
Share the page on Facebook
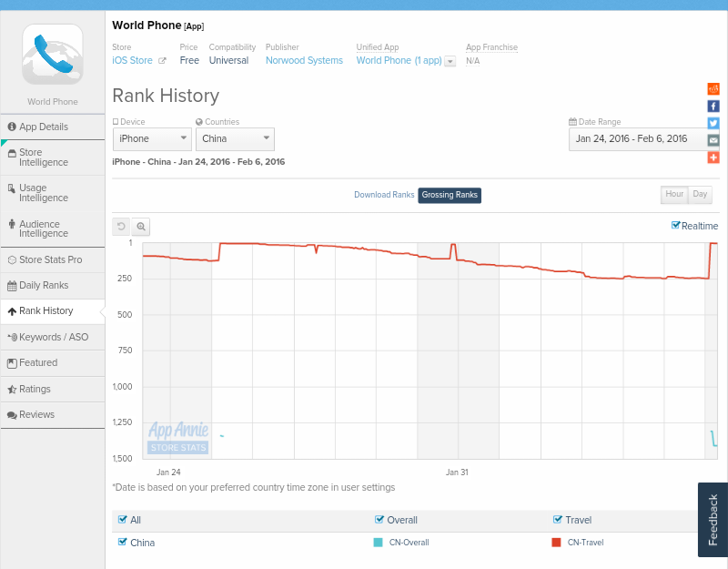(713, 106)
